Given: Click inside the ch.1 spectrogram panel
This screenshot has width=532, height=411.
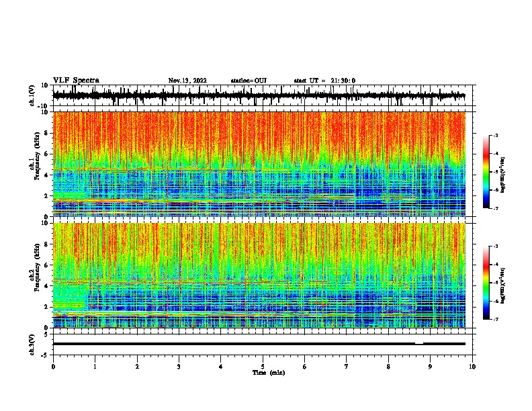Looking at the screenshot, I should click(259, 164).
